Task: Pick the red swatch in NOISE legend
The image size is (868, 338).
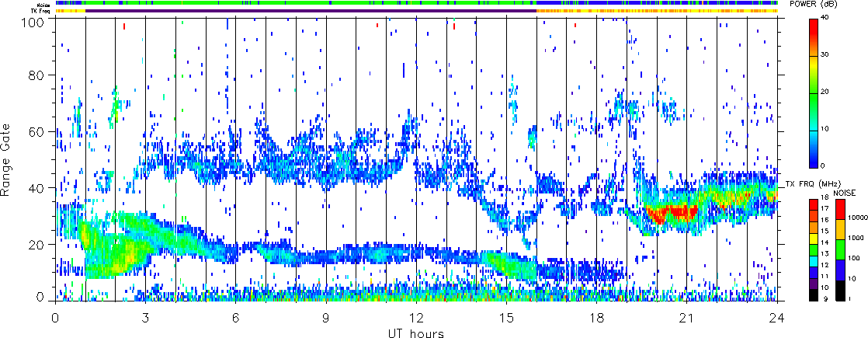Action: 840,210
